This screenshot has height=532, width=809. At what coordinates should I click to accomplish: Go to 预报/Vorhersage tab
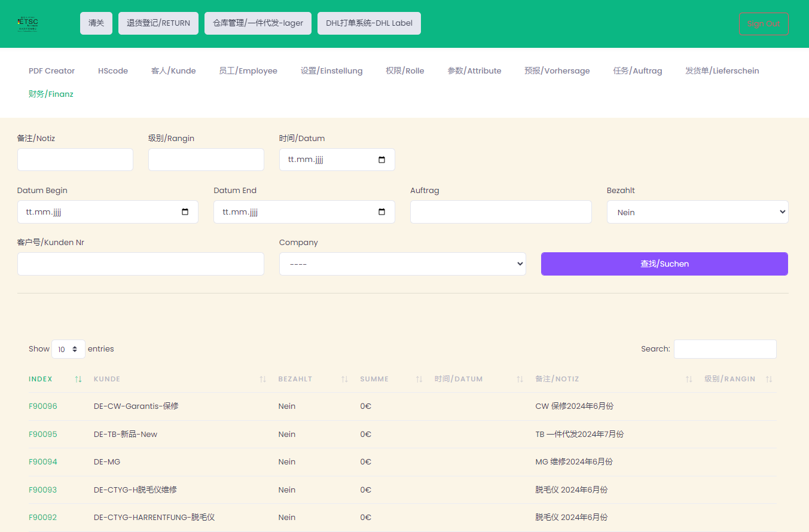[557, 71]
